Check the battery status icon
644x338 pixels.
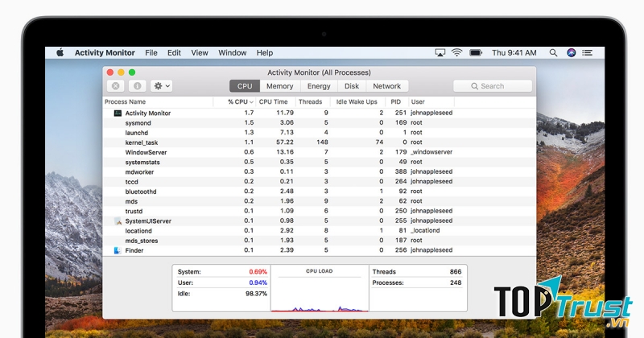pos(476,52)
